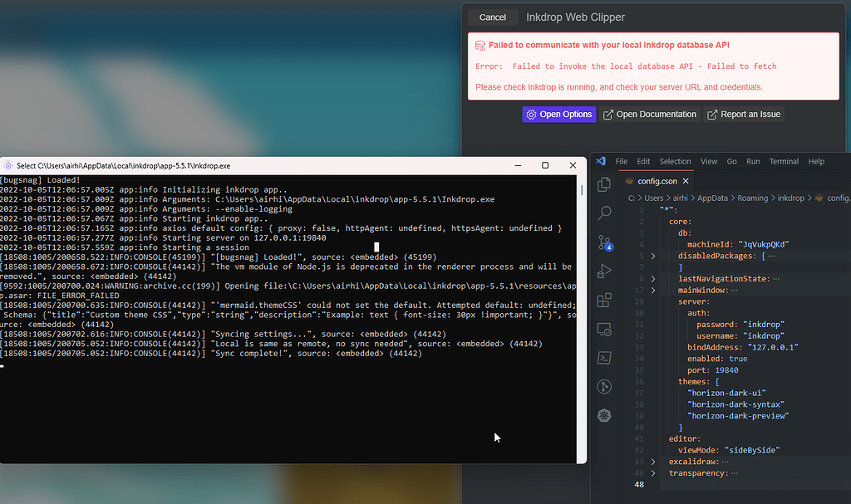The height and width of the screenshot is (504, 851).
Task: Click the terminal icon in activity bar
Action: pos(605,358)
